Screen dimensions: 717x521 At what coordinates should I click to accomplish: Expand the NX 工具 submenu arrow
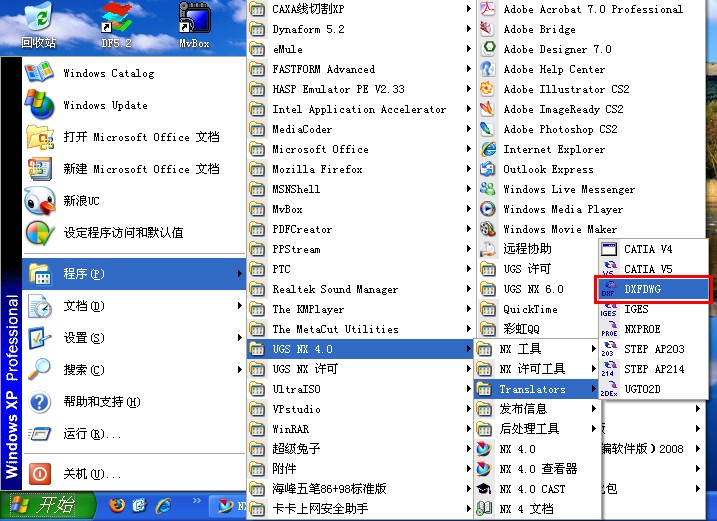point(593,349)
